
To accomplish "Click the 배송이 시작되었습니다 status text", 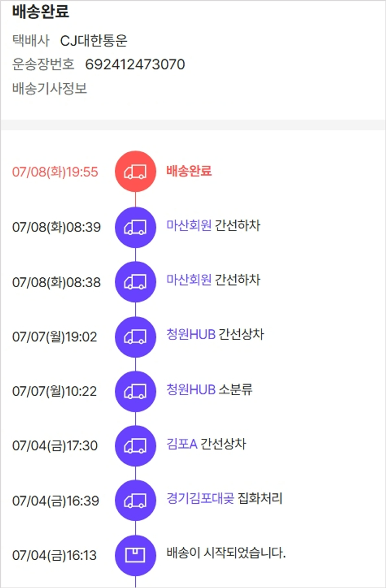I will (x=226, y=554).
